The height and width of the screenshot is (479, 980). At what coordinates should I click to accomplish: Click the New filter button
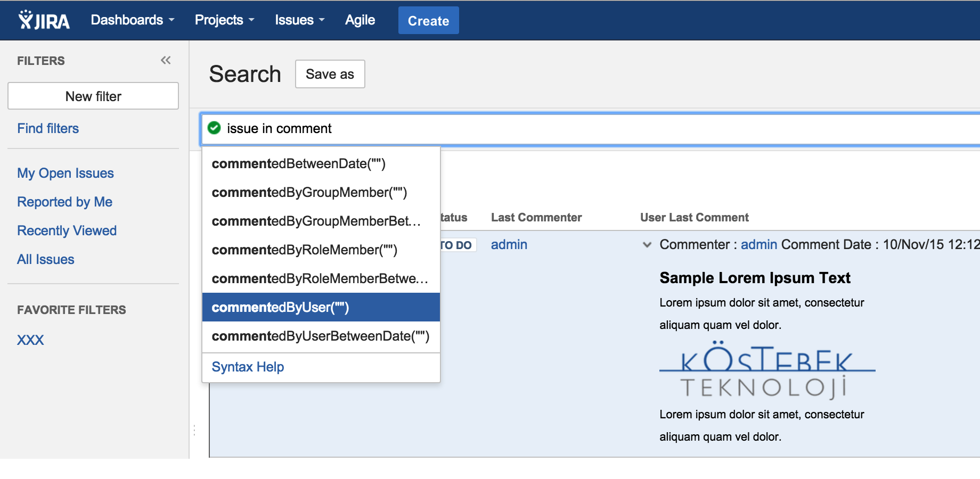tap(93, 96)
